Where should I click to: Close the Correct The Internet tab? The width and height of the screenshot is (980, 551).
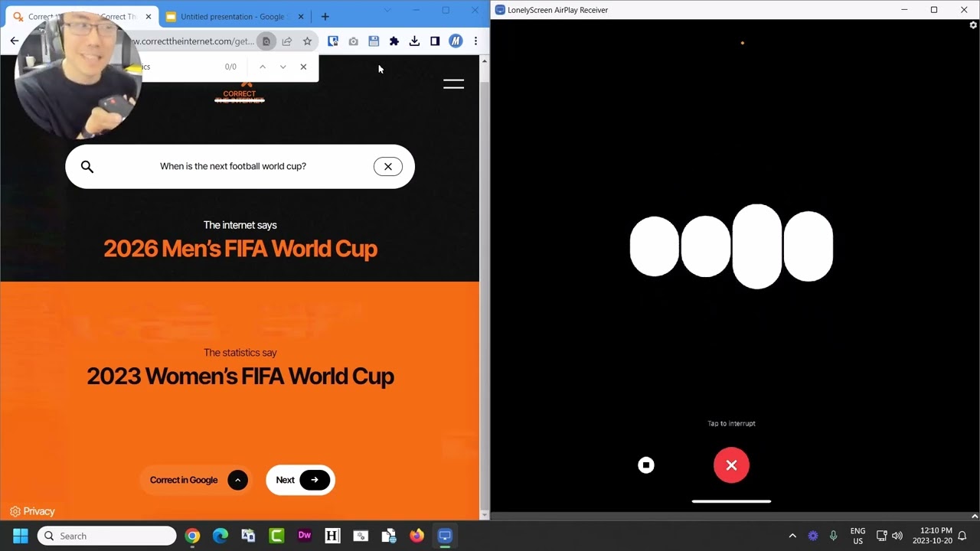tap(149, 16)
